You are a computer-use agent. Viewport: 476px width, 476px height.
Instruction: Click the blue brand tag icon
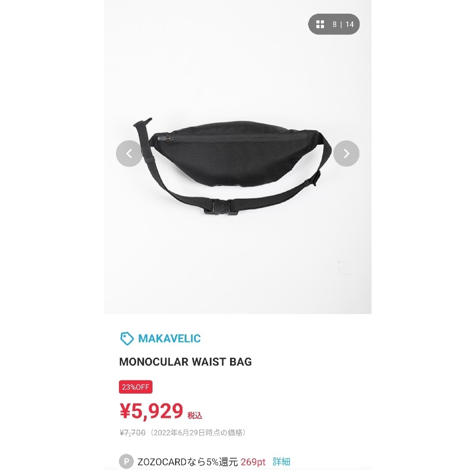pos(127,338)
